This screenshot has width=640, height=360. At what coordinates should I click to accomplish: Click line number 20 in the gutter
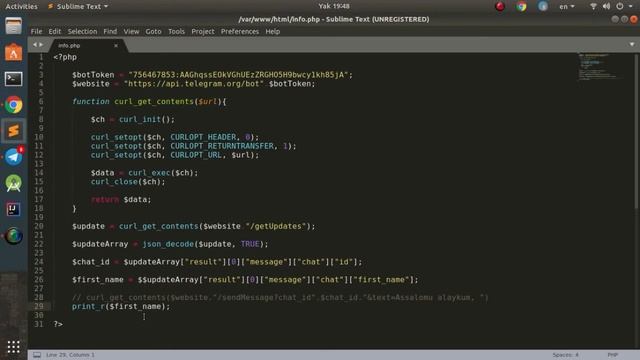[x=39, y=226]
